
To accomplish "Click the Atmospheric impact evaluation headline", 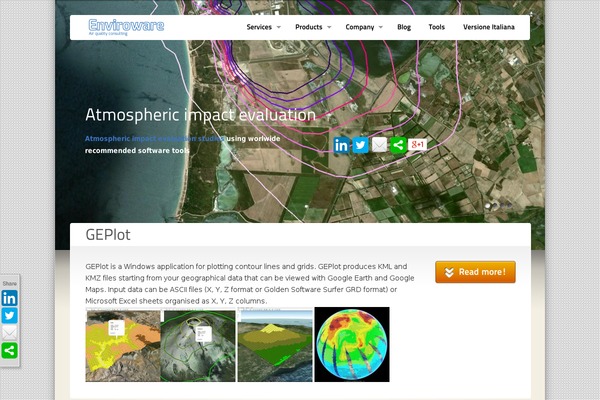I will pos(201,115).
